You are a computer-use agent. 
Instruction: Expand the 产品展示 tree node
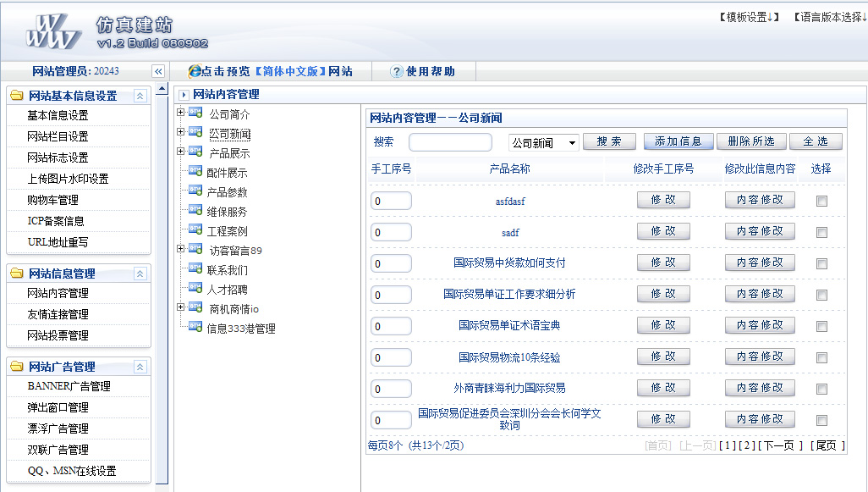pos(180,152)
